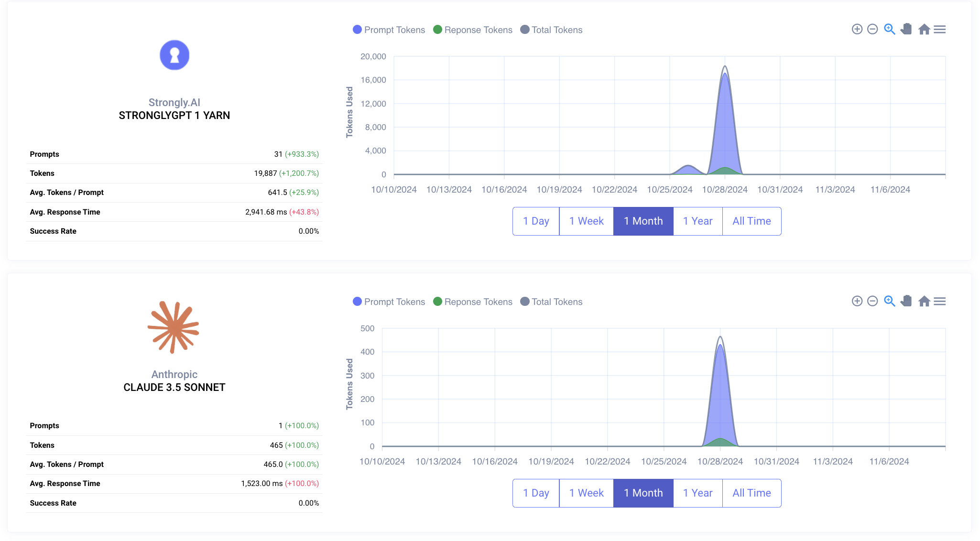Select 1 Year range for StronglyGPT chart
Image resolution: width=980 pixels, height=541 pixels.
pos(698,221)
